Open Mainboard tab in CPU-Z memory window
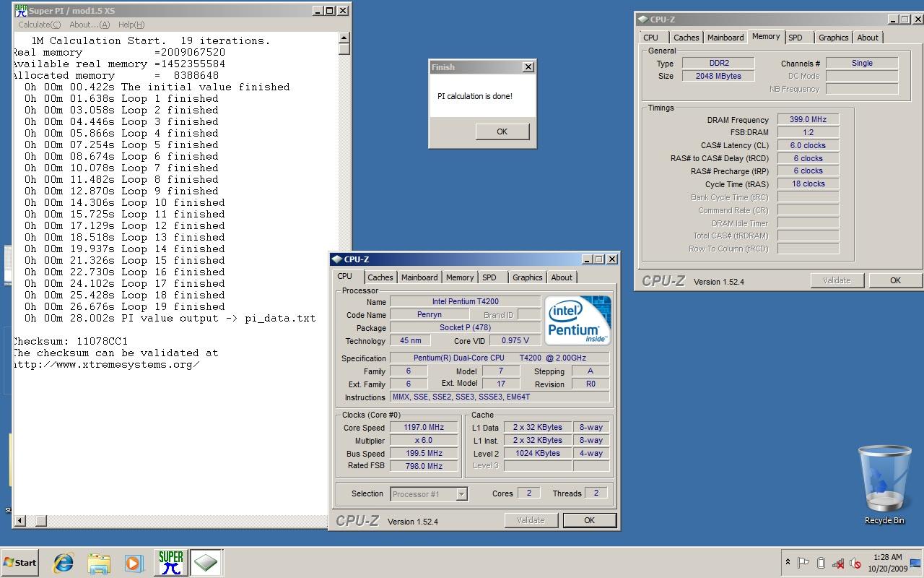This screenshot has height=578, width=924. [725, 38]
